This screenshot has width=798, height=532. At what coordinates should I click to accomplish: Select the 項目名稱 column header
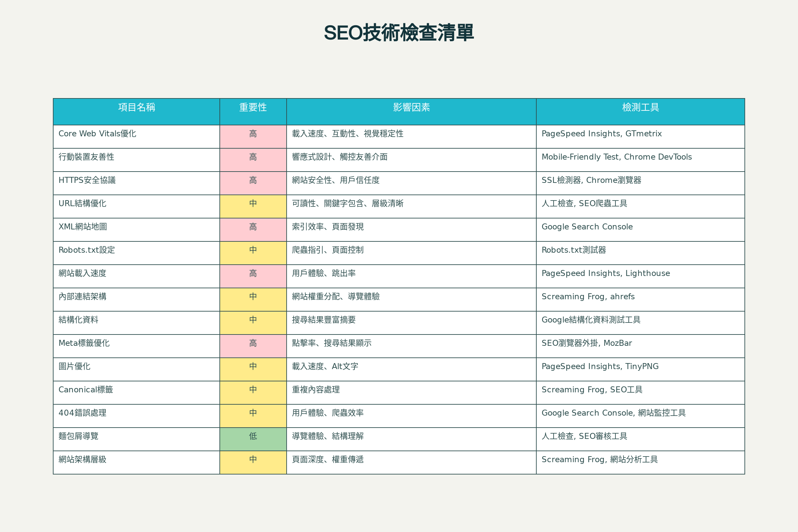click(136, 112)
